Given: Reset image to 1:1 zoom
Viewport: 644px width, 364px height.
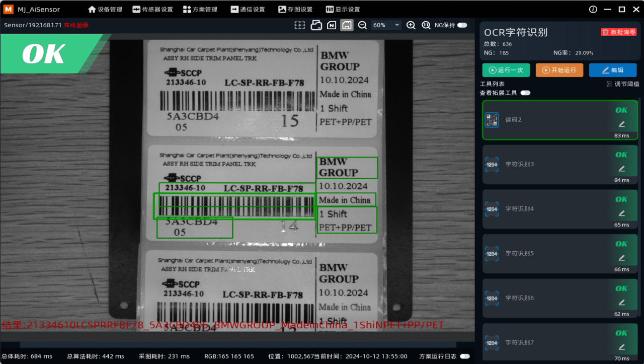Looking at the screenshot, I should [x=426, y=25].
